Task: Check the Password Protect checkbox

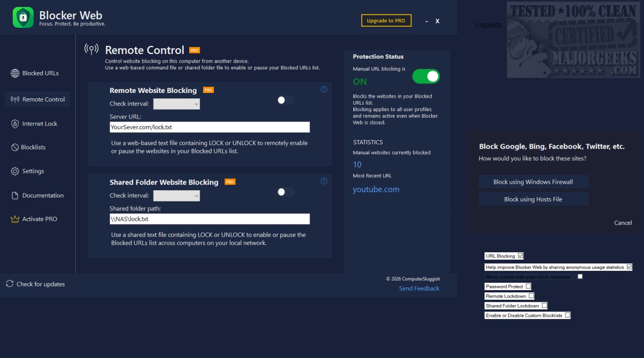Action: [528, 286]
